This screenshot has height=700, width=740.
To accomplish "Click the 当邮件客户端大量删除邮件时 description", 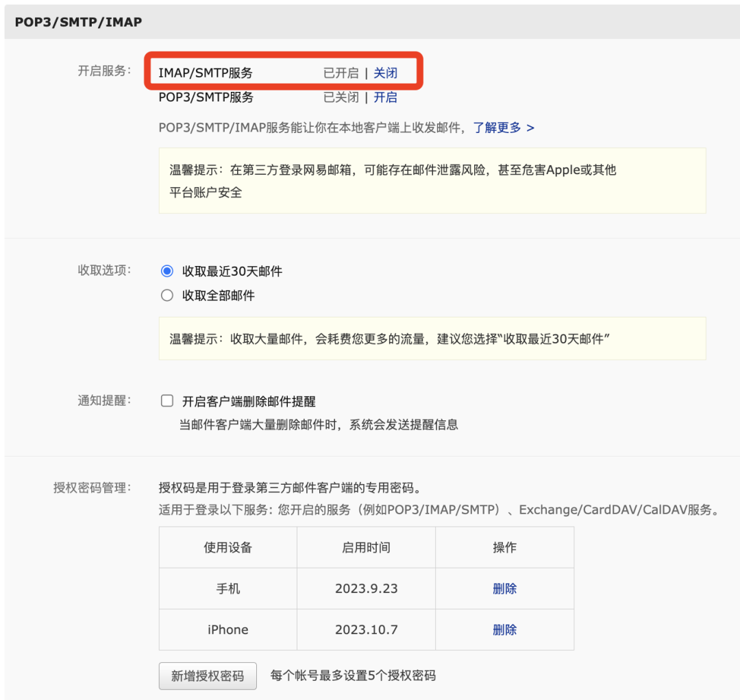I will (x=319, y=424).
